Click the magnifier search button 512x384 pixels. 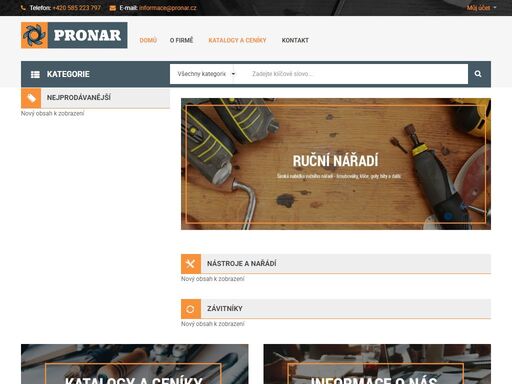coord(479,74)
